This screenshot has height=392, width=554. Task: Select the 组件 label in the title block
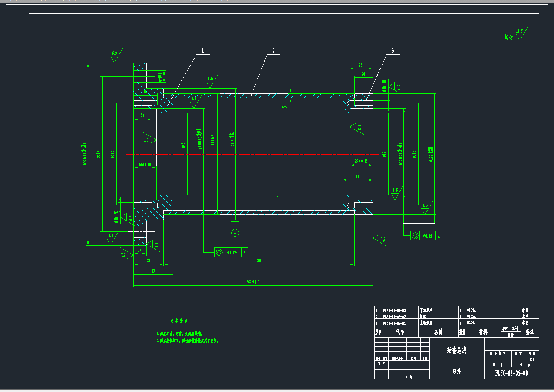[x=456, y=371]
